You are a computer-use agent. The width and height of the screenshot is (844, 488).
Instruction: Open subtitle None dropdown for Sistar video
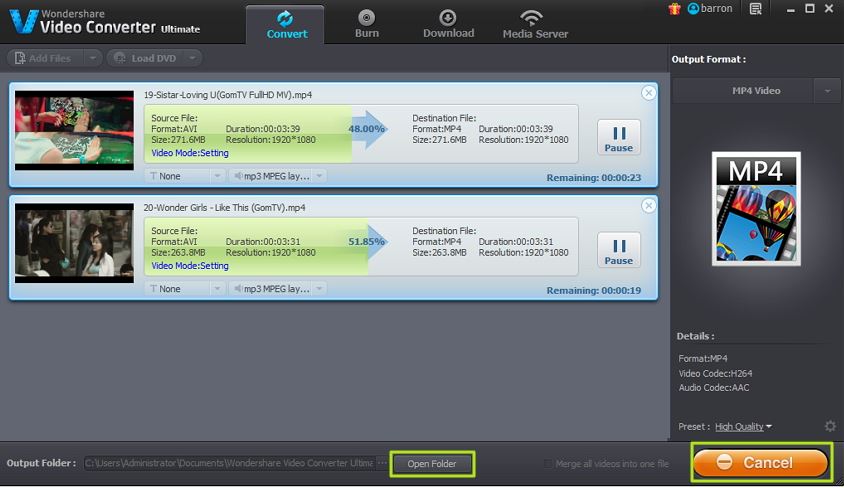click(x=184, y=176)
